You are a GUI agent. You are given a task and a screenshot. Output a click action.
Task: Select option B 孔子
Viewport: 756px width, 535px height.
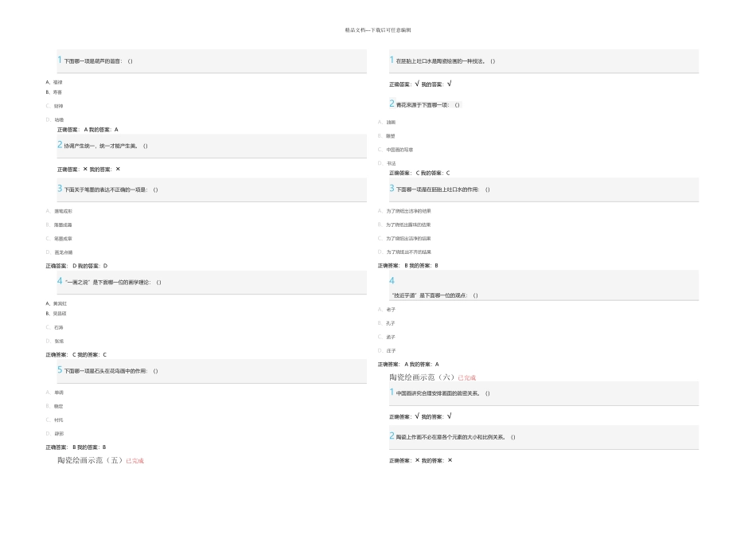[390, 323]
